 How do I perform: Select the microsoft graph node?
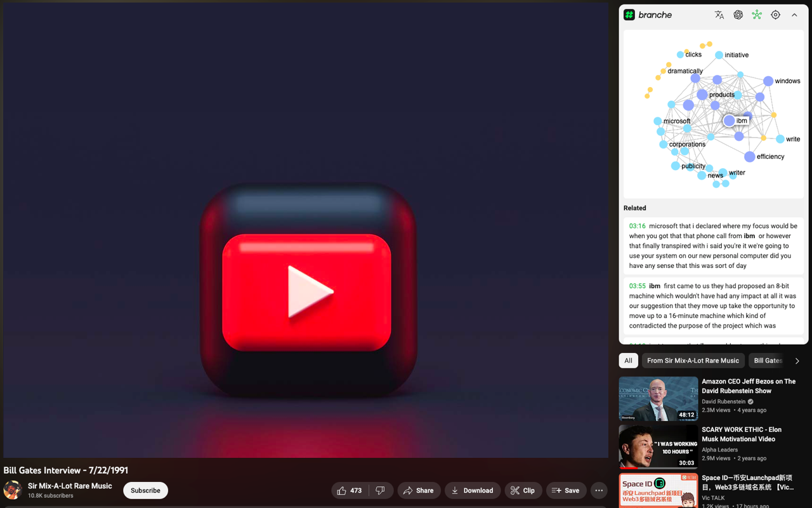[x=657, y=121]
